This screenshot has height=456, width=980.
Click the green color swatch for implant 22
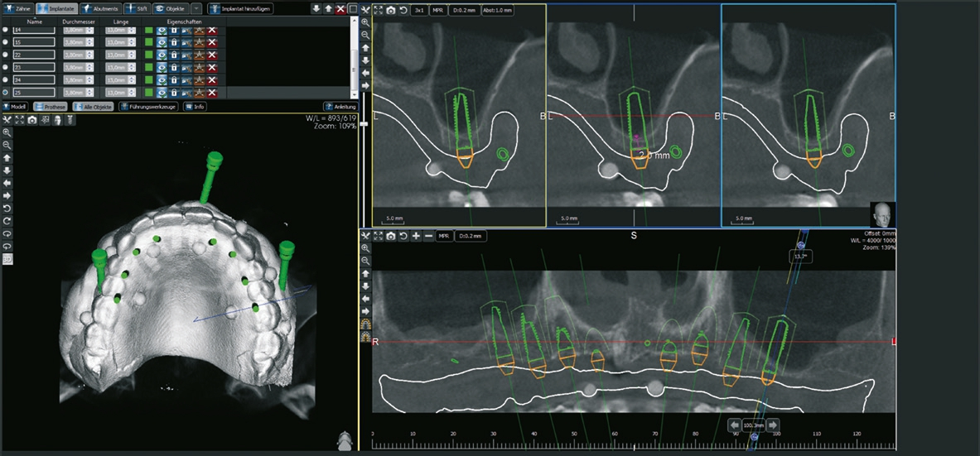[149, 55]
